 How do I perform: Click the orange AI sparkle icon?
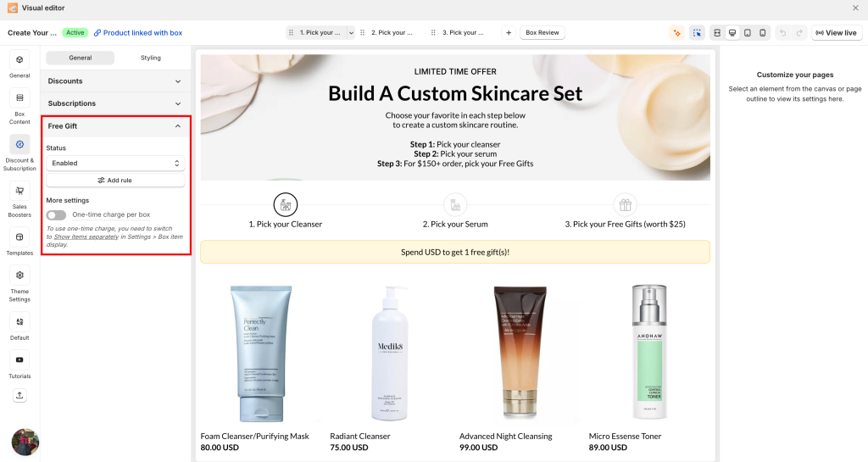tap(676, 33)
